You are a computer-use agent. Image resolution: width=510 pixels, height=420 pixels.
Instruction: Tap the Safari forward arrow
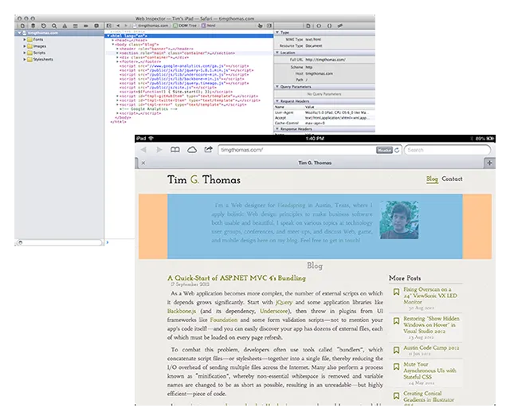click(x=160, y=150)
